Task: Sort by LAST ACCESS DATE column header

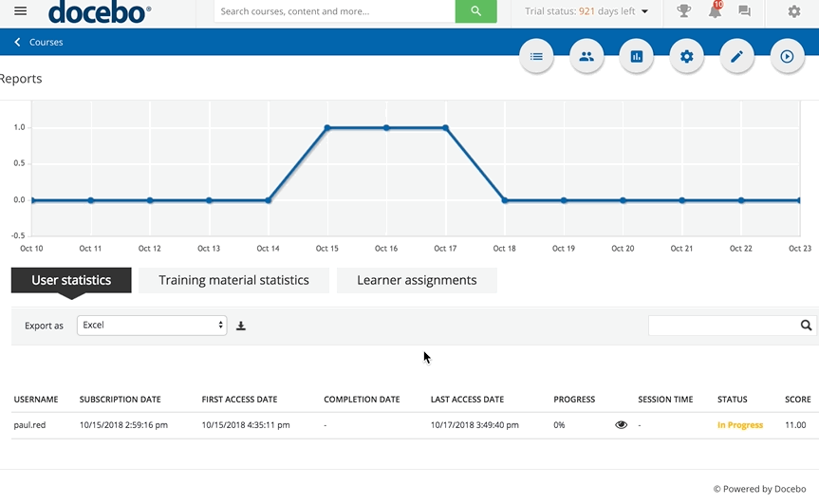Action: [x=467, y=400]
